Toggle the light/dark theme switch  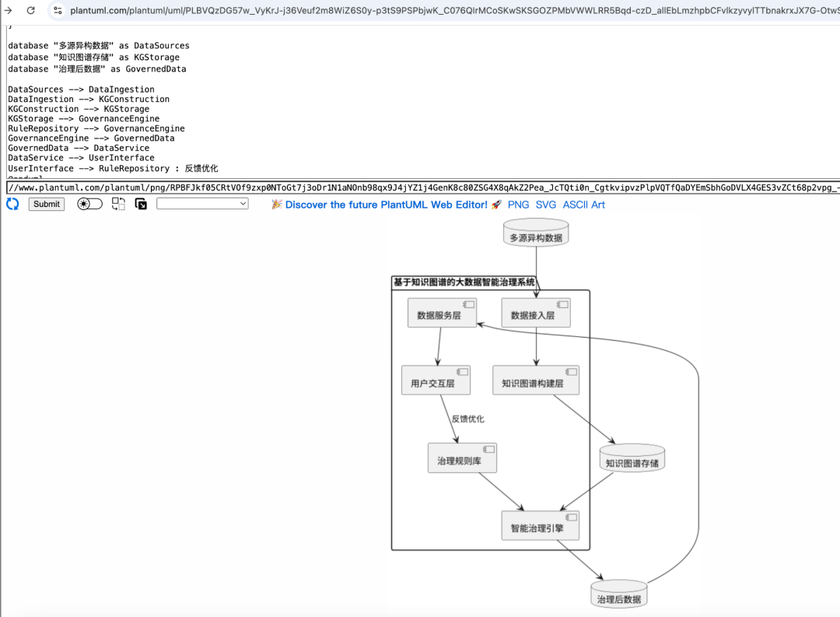89,204
